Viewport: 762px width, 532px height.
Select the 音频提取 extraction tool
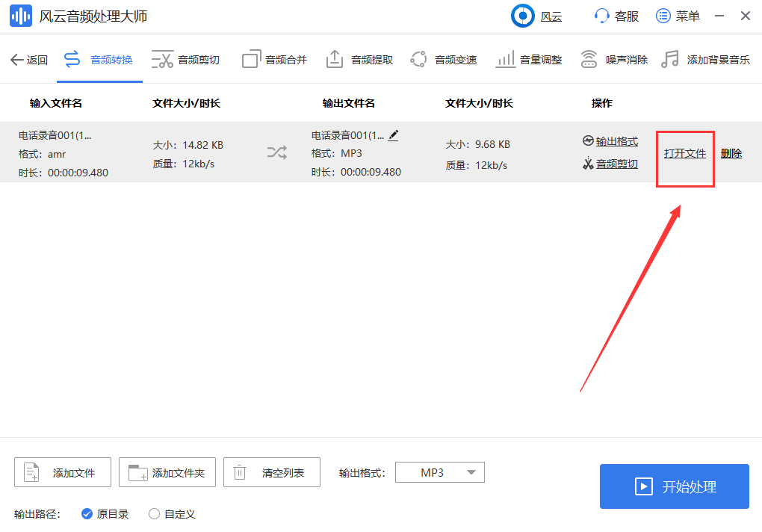coord(359,59)
